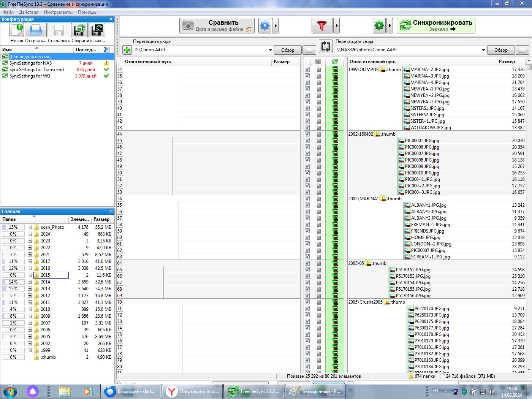This screenshot has height=399, width=532.
Task: Click delete action icon in row 44
Action: [335, 134]
